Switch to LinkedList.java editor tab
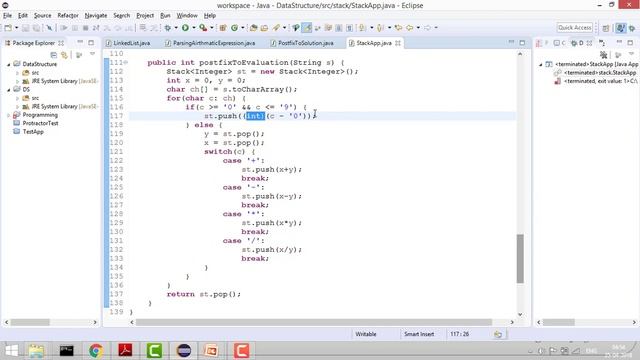Viewport: 640px width, 360px height. coord(128,43)
